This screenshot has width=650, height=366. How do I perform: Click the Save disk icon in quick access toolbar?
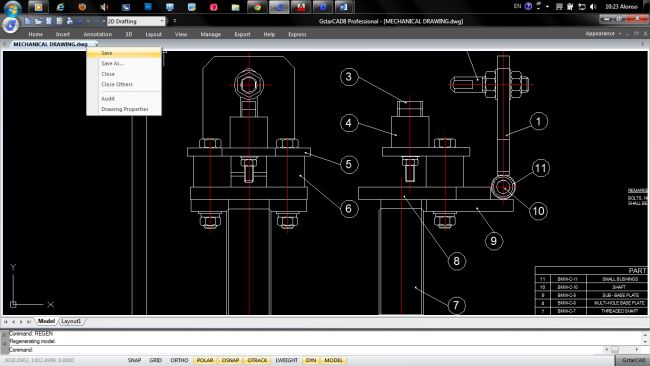coord(49,21)
